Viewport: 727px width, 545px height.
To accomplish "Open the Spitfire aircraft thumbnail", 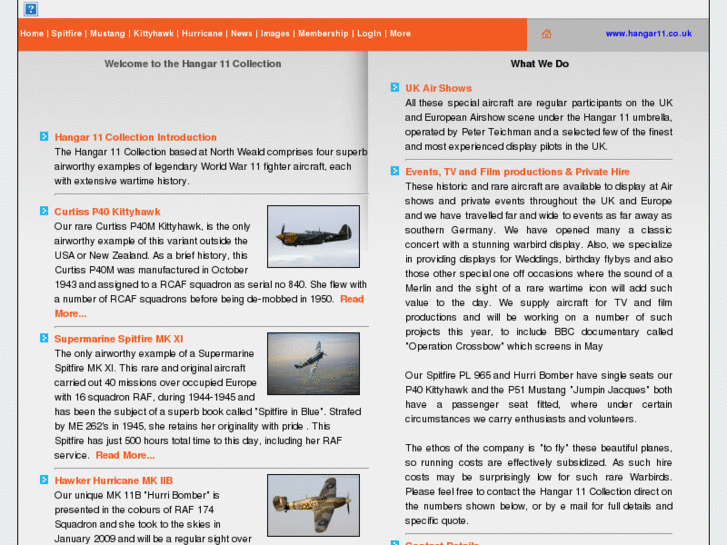I will click(x=313, y=364).
